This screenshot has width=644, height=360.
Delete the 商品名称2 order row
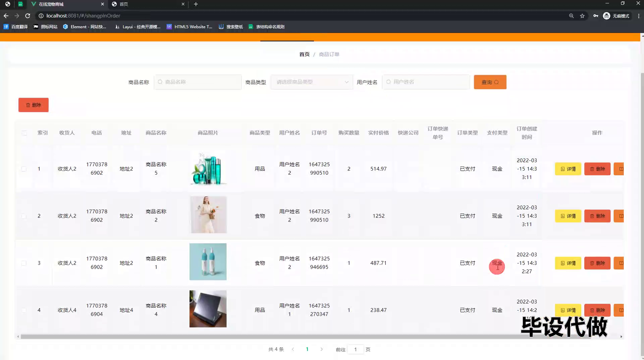coord(597,216)
